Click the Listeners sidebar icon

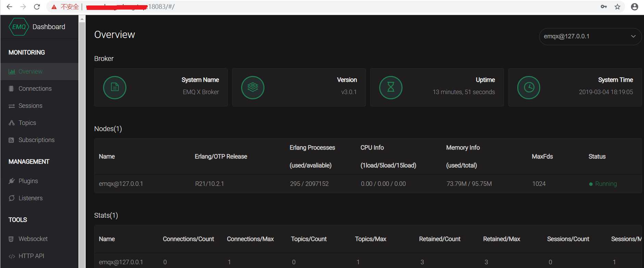point(12,198)
